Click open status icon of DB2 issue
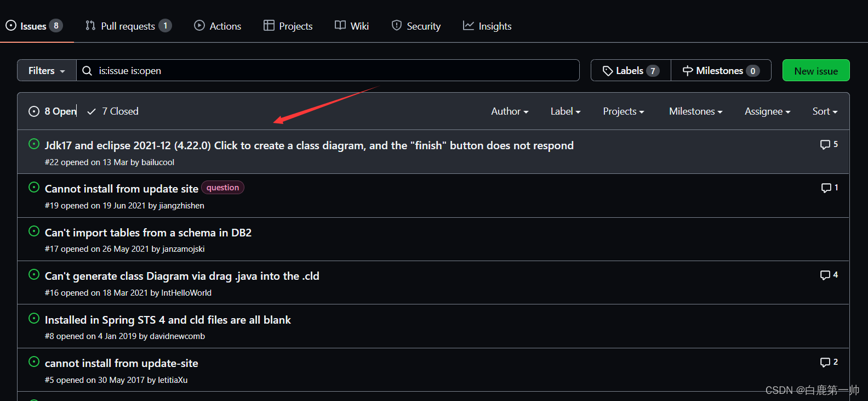868x401 pixels. [x=34, y=231]
